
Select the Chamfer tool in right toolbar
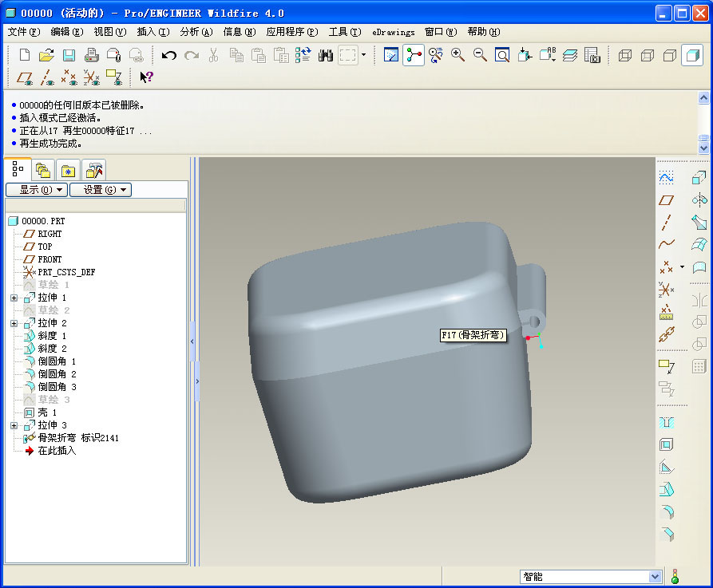(667, 535)
